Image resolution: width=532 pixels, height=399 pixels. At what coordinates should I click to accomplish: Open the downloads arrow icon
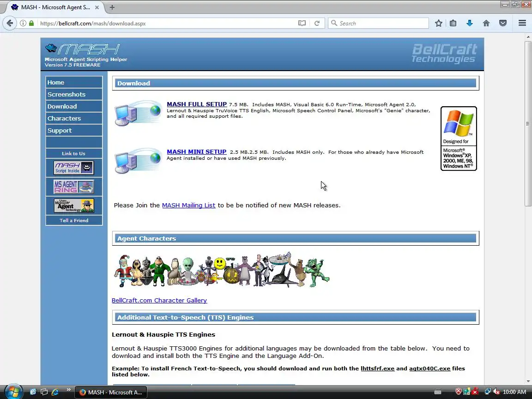click(x=470, y=23)
